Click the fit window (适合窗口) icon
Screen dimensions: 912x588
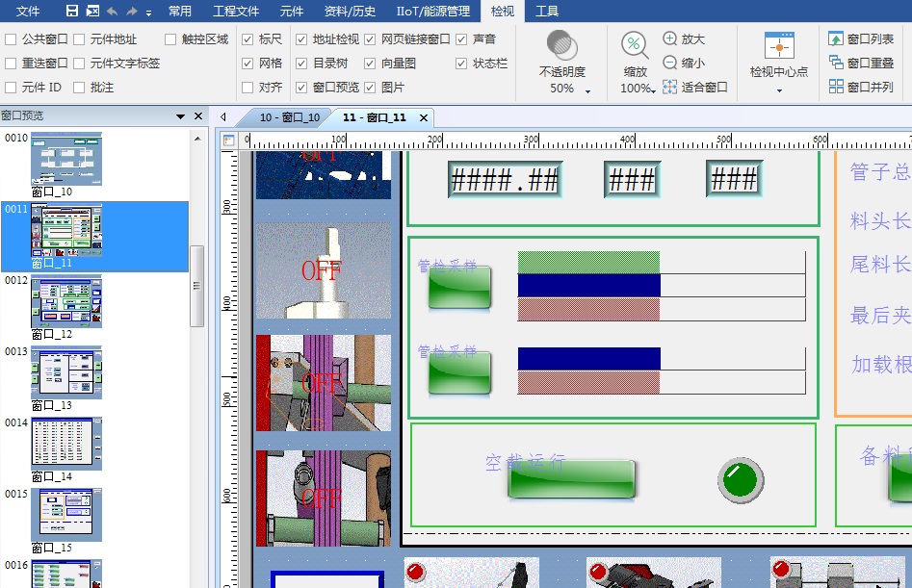(670, 87)
